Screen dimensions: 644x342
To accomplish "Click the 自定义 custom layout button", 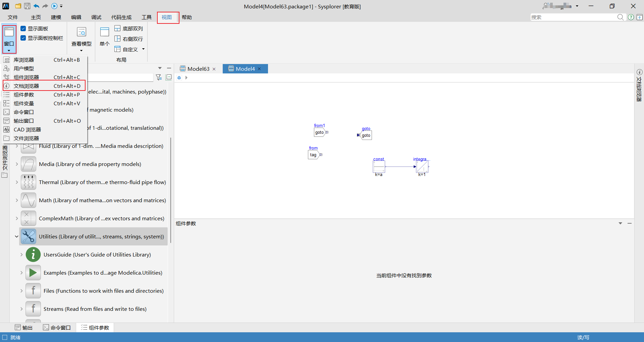I will (126, 49).
